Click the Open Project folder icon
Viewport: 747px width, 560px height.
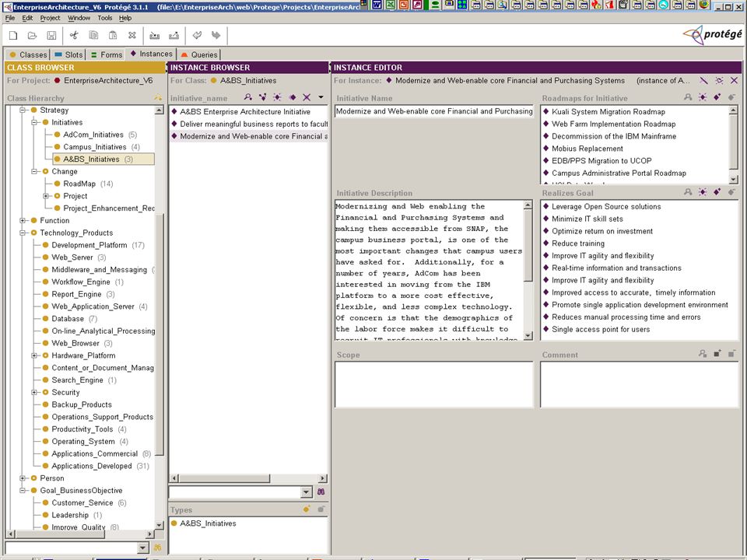[33, 35]
